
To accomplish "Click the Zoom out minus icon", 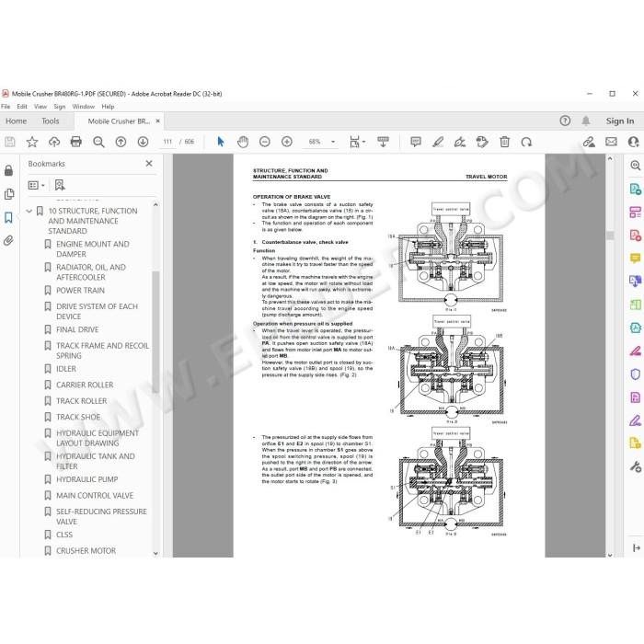I will coord(265,142).
